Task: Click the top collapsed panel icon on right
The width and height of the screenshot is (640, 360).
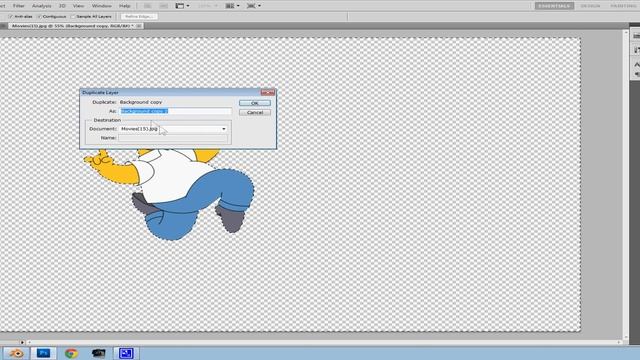Action: (636, 36)
